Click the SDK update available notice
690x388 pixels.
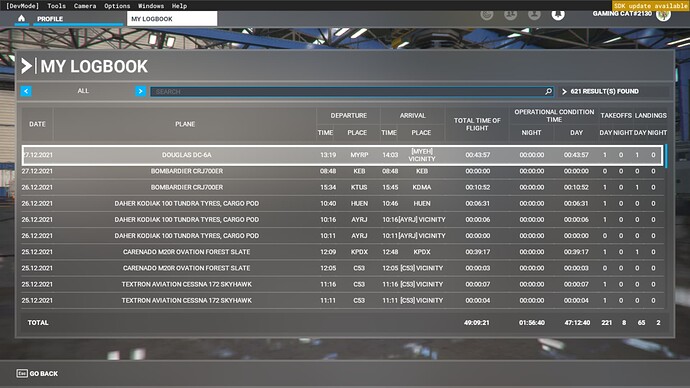[651, 6]
